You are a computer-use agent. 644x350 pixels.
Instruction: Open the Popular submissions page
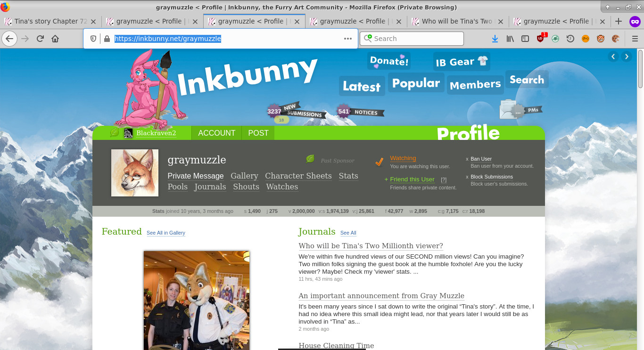(416, 83)
